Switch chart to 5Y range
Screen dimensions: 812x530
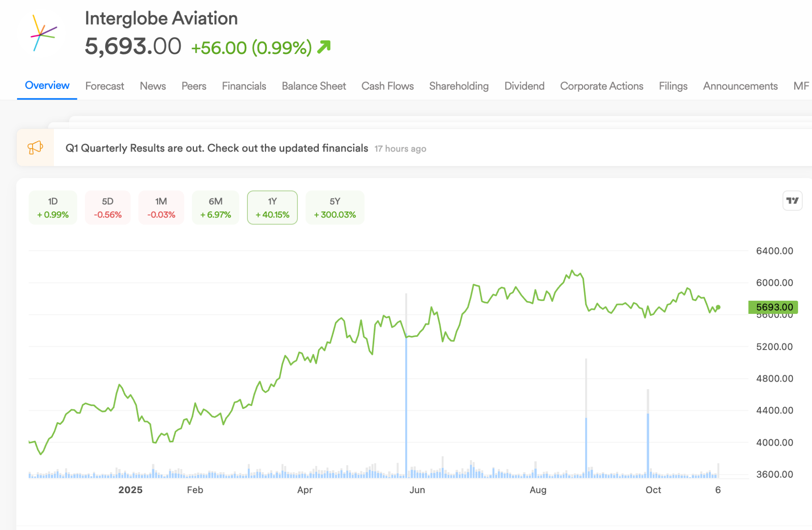coord(335,207)
